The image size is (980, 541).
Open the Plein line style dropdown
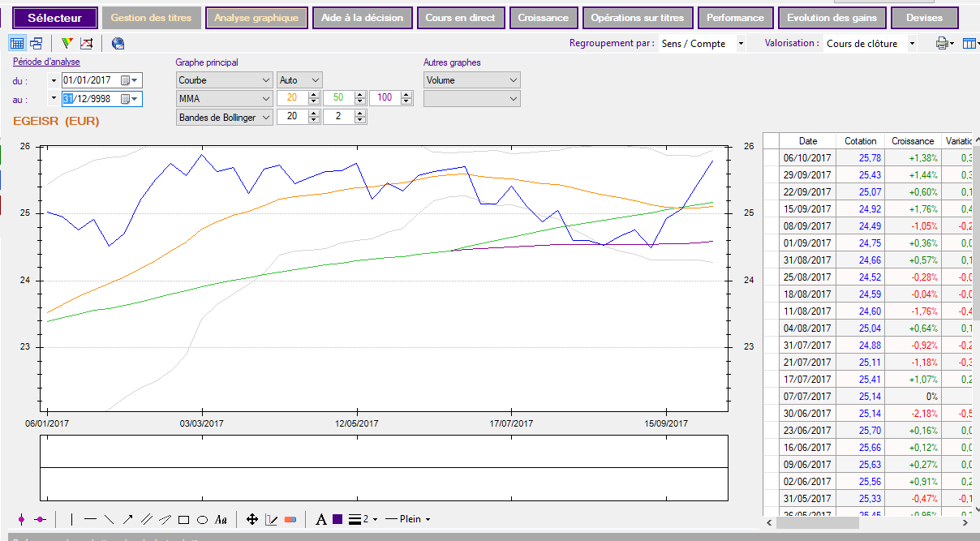407,519
